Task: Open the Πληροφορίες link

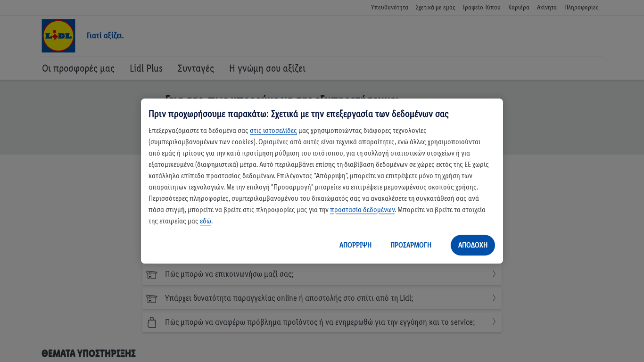Action: [581, 8]
